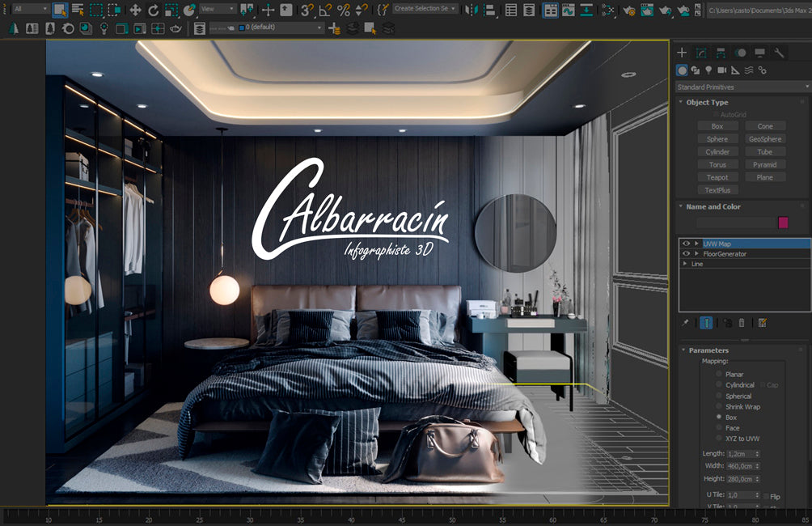
Task: Open the Rendered Frame Window
Action: click(647, 10)
